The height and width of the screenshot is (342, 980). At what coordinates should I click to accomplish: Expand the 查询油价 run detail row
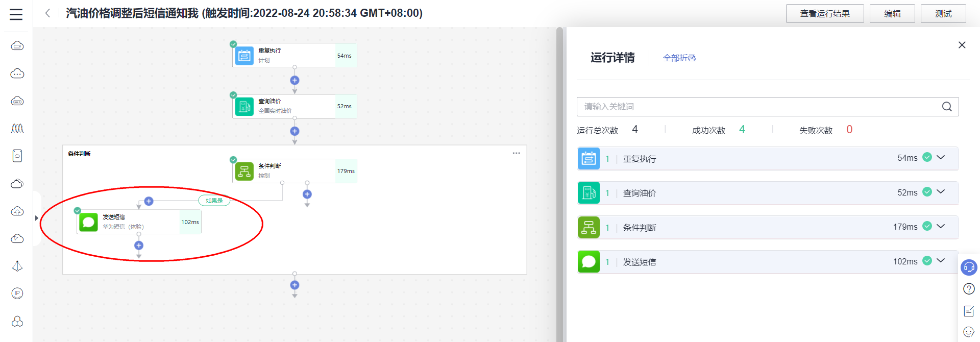[941, 192]
